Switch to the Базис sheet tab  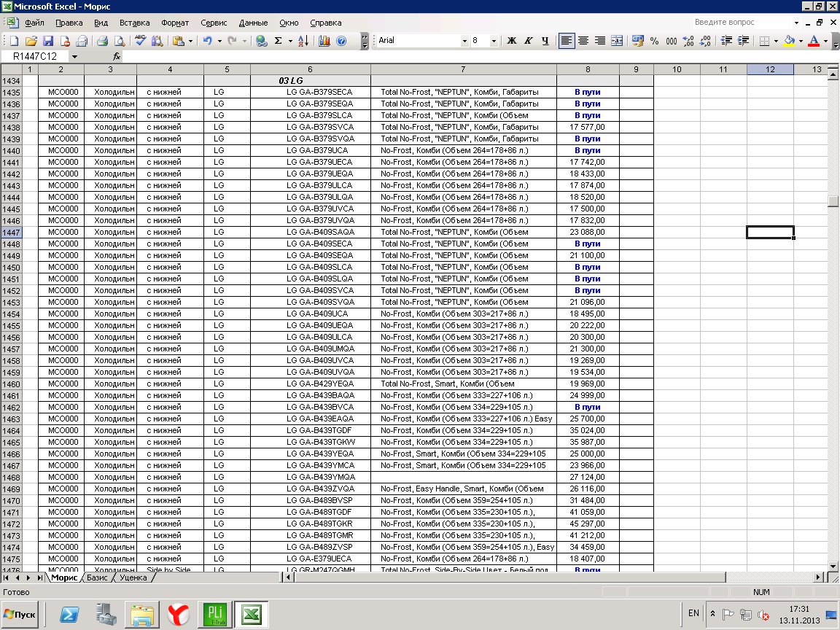click(97, 577)
